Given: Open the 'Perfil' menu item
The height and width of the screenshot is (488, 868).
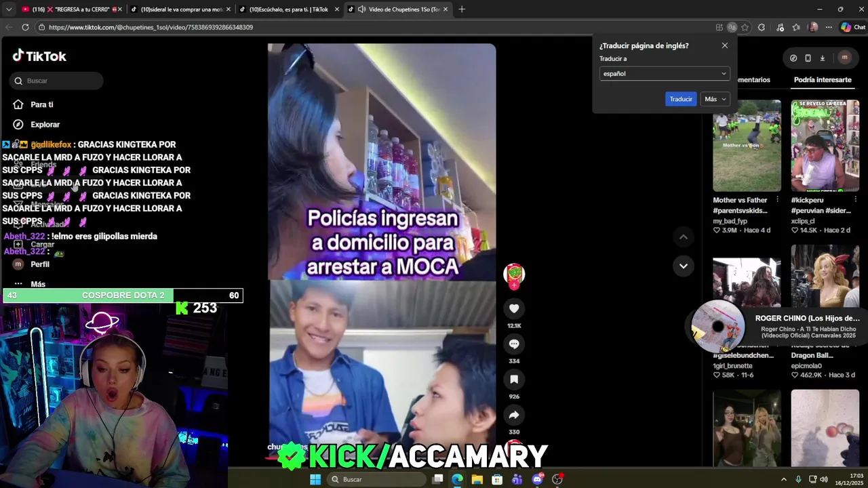Looking at the screenshot, I should tap(39, 264).
